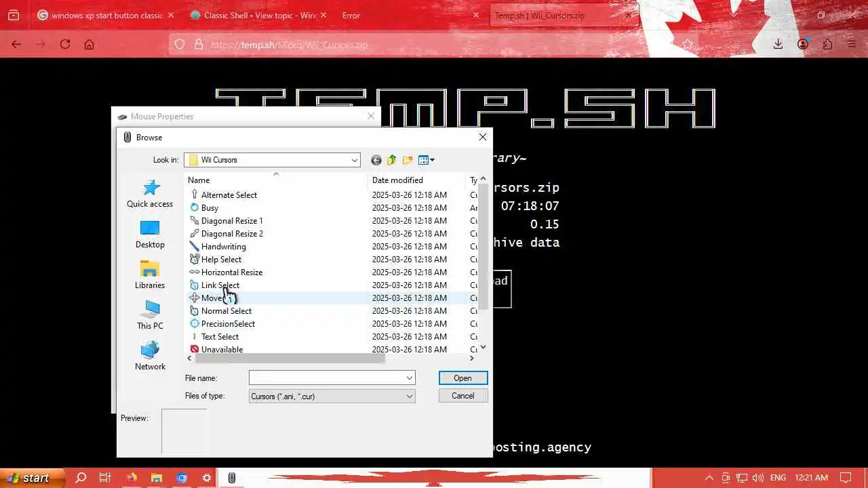Sort files by Date modified column
This screenshot has height=488, width=868.
tap(416, 180)
